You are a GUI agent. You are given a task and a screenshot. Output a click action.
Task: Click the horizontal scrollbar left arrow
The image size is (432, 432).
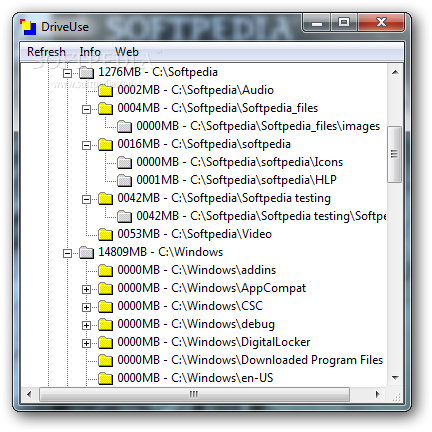click(29, 395)
